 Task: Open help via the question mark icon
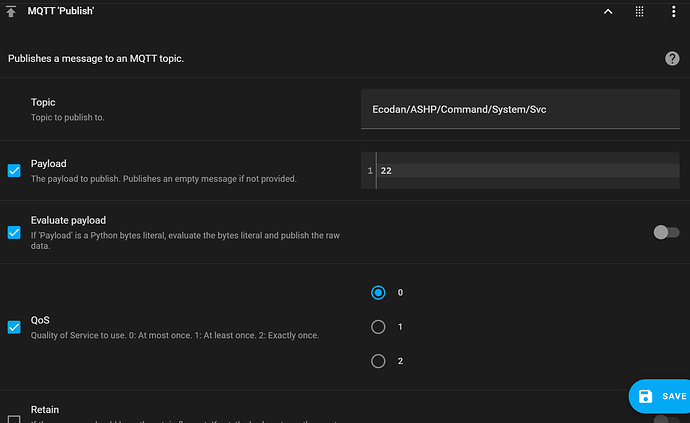[672, 59]
